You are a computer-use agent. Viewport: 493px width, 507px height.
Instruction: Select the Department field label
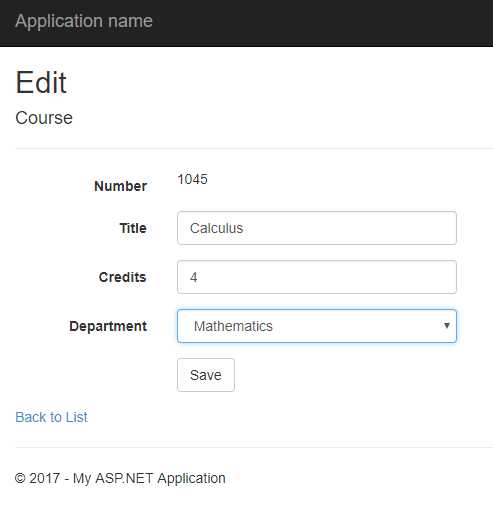(x=108, y=326)
